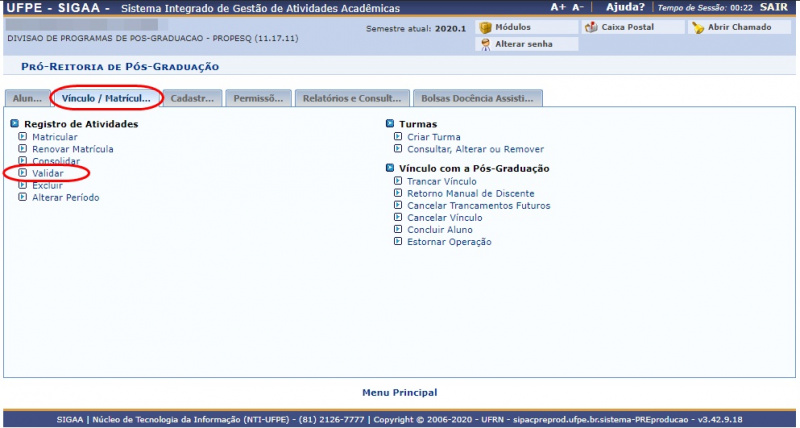800x428 pixels.
Task: Decrease font size with A-
Action: tap(578, 7)
